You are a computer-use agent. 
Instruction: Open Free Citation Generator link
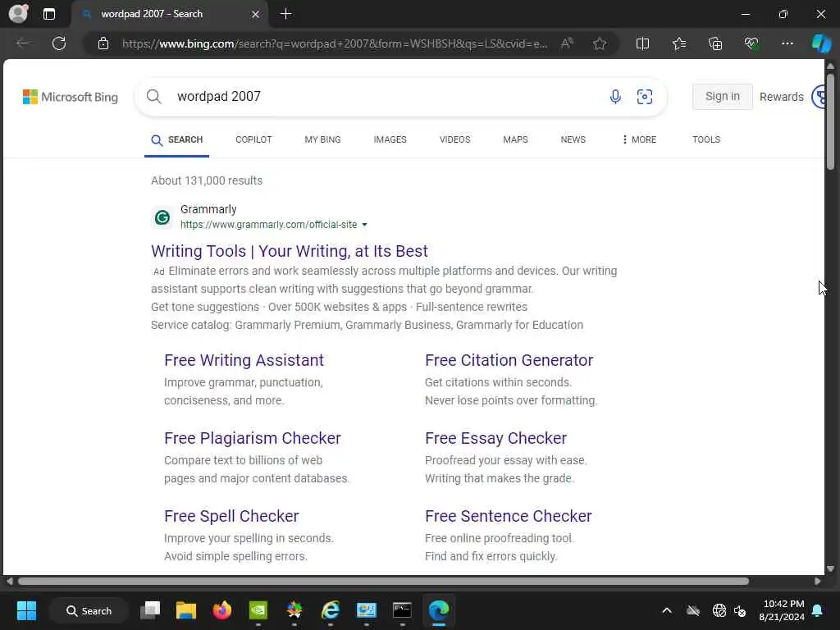[x=509, y=361]
